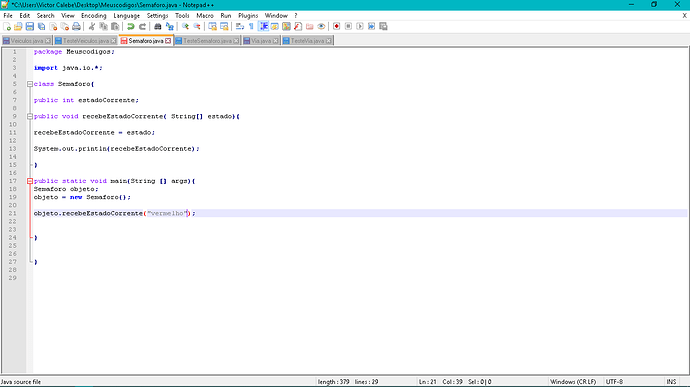Click the Open file toolbar icon
Screen dimensions: 690x387
[18, 26]
